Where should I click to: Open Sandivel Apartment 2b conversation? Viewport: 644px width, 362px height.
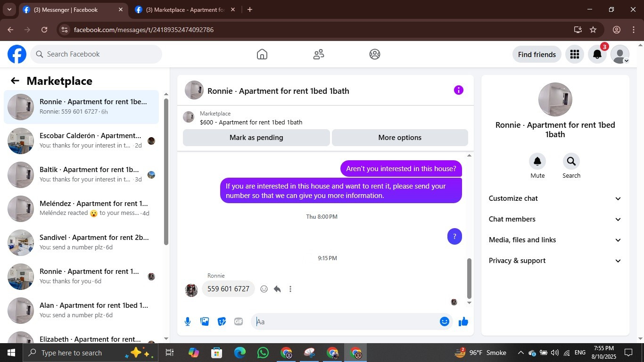click(82, 243)
